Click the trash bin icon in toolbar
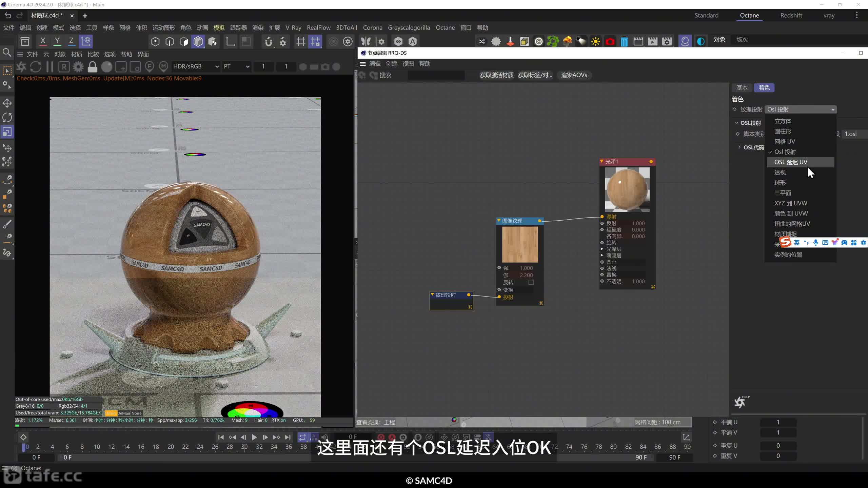This screenshot has height=488, width=868. [x=624, y=42]
